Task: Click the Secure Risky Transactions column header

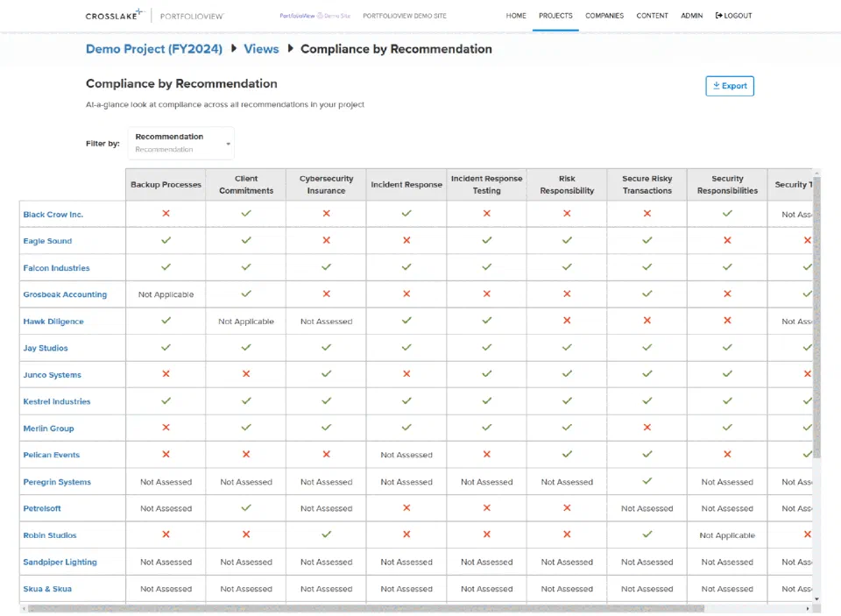Action: tap(647, 185)
